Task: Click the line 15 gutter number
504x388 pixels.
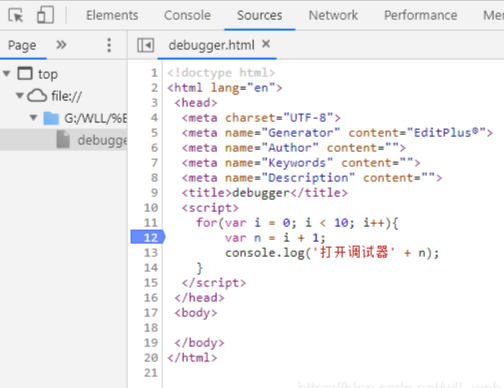Action: (151, 283)
